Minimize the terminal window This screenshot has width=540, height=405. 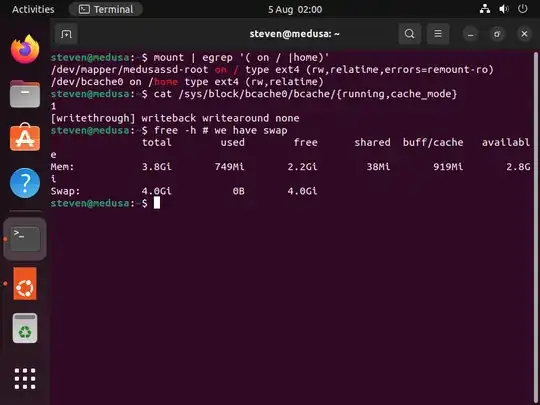[470, 34]
